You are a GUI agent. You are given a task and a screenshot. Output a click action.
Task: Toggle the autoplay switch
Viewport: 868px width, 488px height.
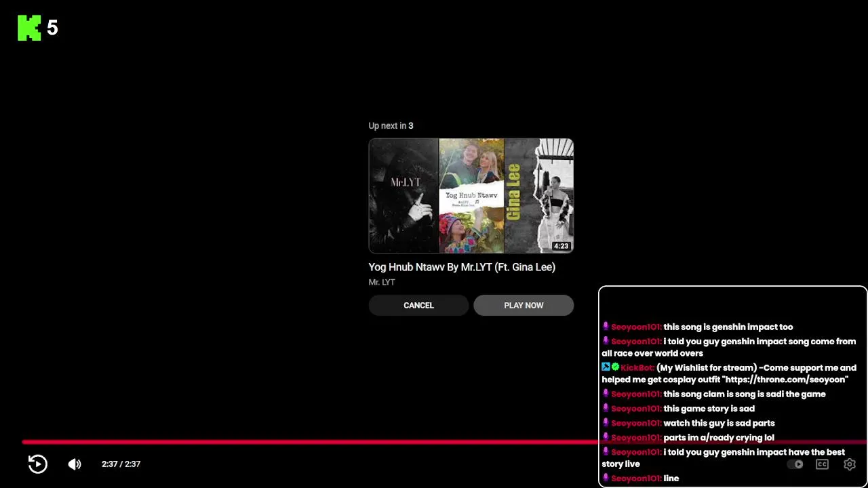(795, 464)
